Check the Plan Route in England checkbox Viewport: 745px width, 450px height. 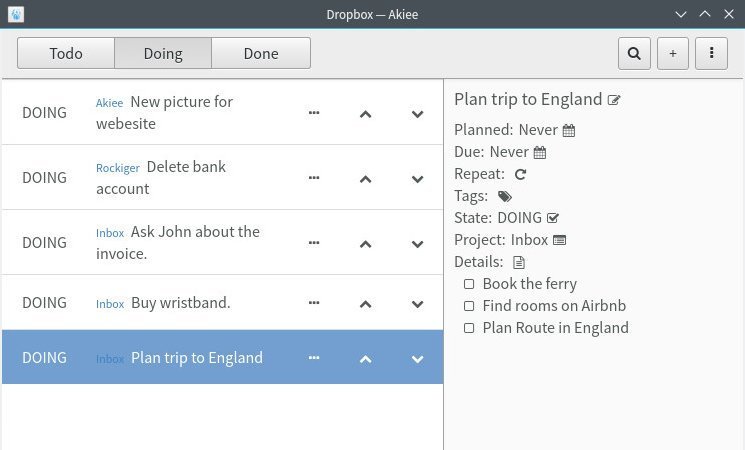[x=469, y=328]
